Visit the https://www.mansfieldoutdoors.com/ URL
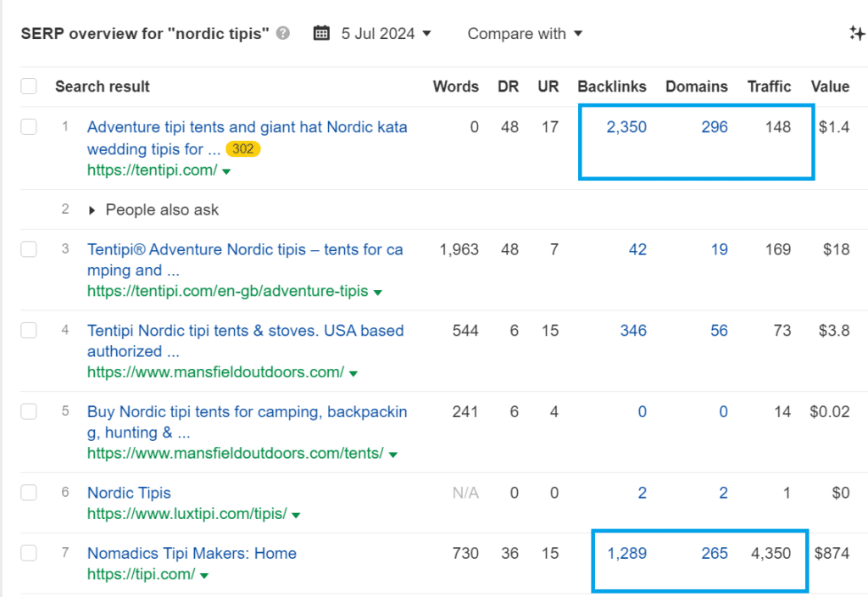 215,372
